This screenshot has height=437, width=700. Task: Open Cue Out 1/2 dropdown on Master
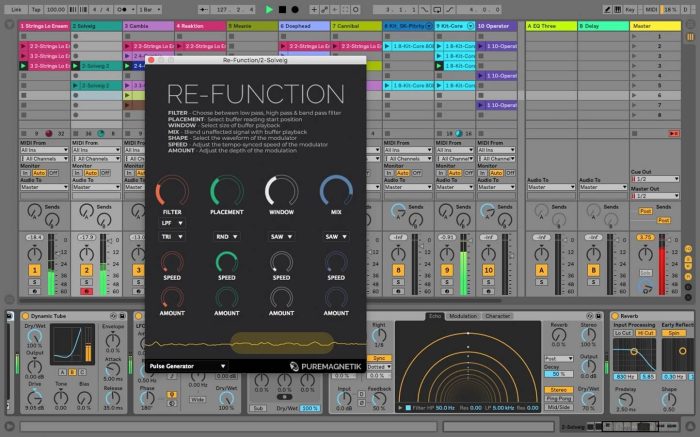(x=655, y=179)
